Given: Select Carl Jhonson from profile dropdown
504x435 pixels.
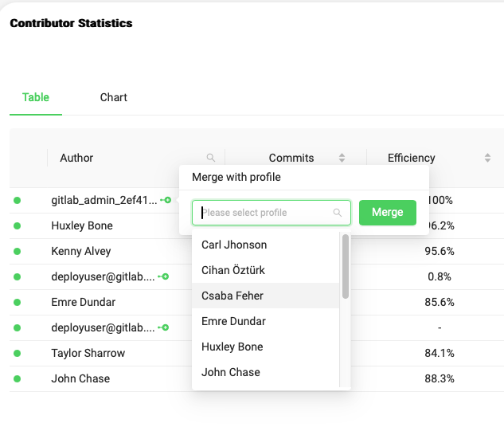Looking at the screenshot, I should tap(234, 245).
